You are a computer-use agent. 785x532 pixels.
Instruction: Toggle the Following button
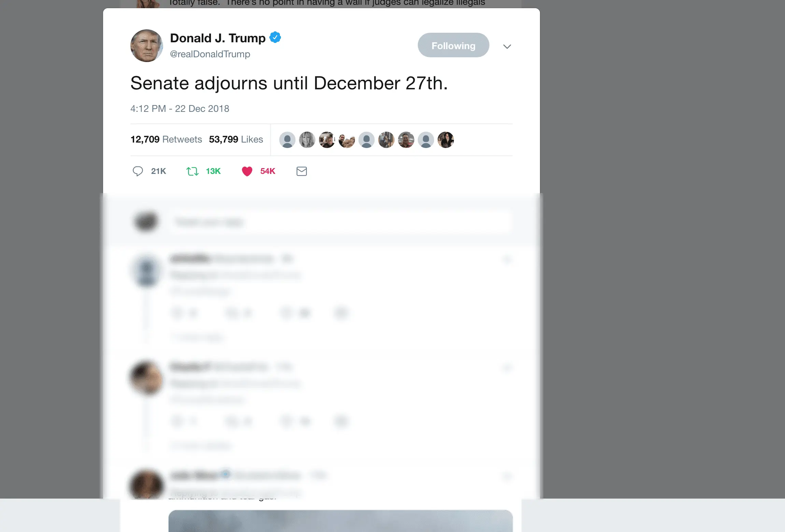pos(453,45)
